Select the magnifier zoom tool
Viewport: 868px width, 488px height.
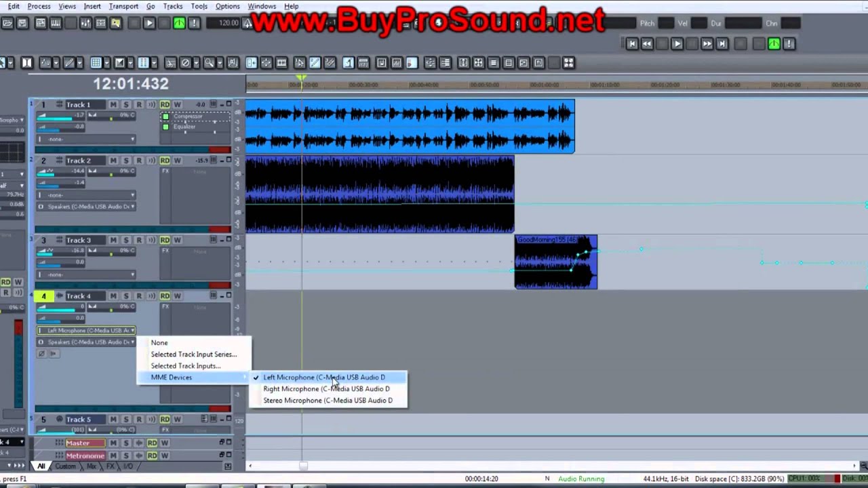209,63
